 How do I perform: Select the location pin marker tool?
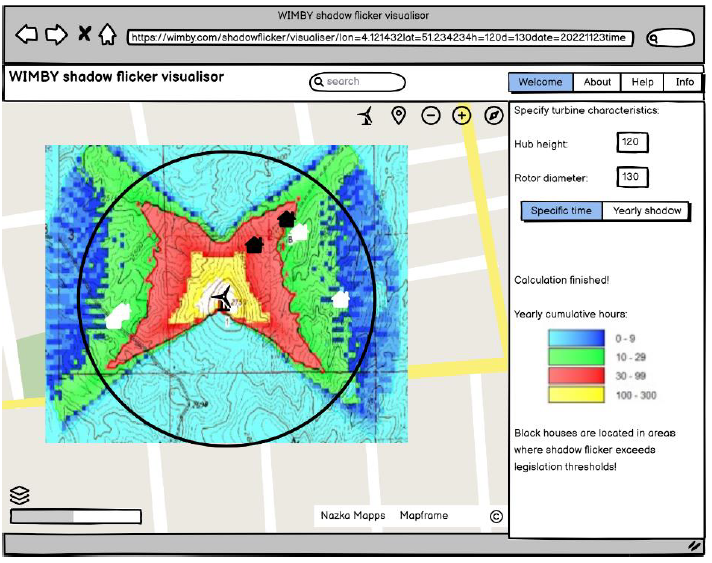click(x=398, y=116)
